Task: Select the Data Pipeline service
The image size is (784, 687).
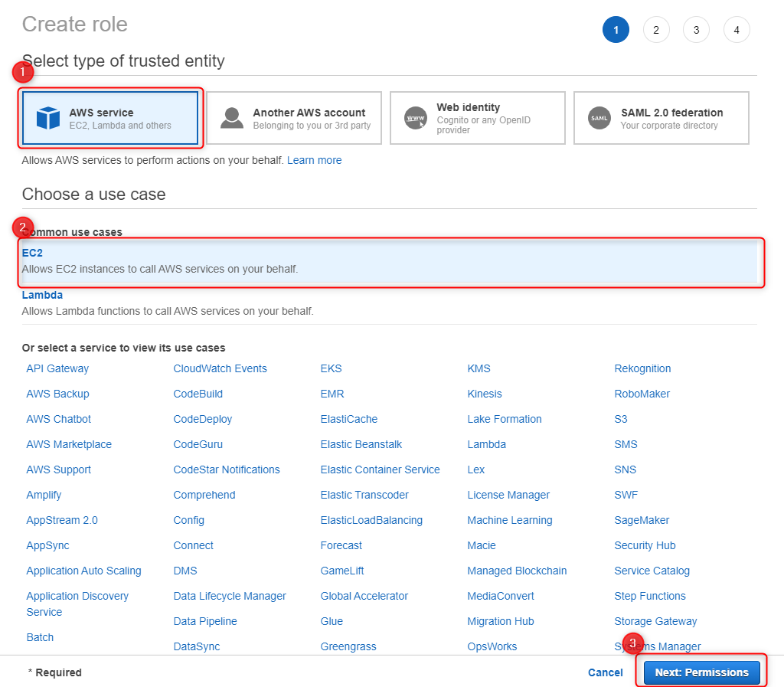Action: coord(205,621)
